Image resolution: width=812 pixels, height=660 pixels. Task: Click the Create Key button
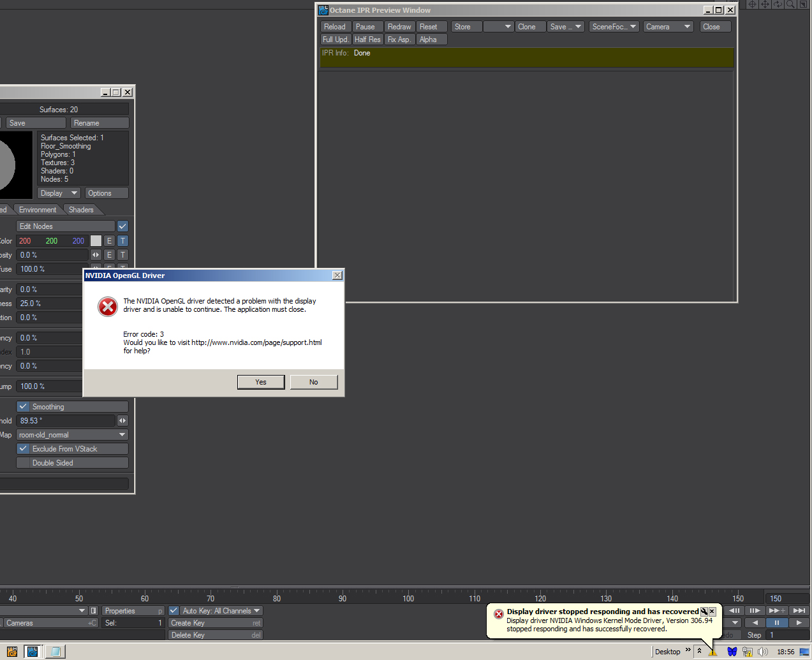point(216,623)
